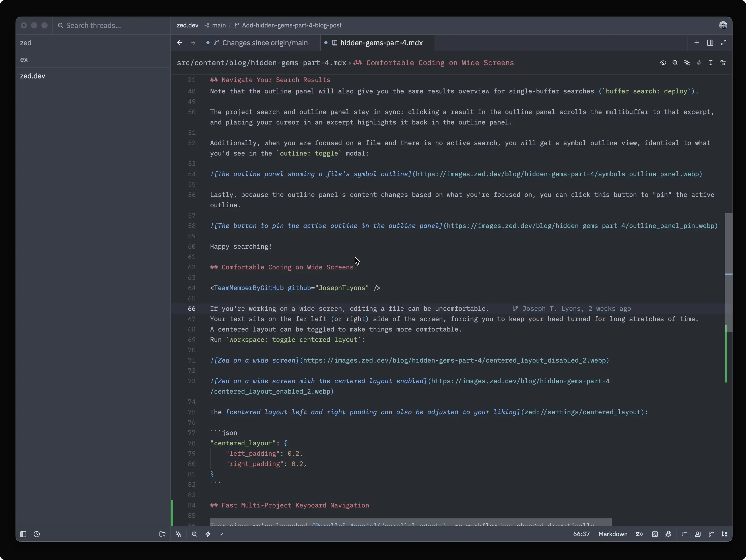Select the zed.dev project in sidebar

coord(93,76)
